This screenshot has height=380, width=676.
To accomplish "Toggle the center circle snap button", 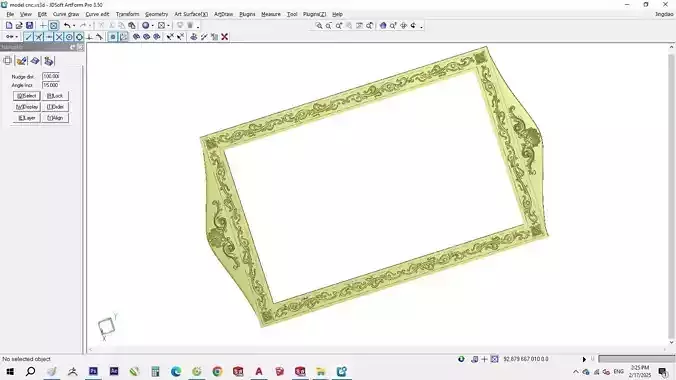I will coord(69,37).
